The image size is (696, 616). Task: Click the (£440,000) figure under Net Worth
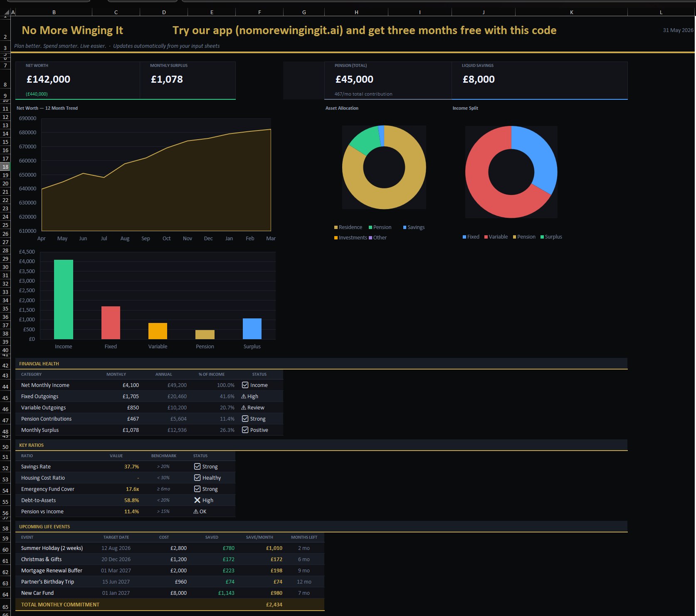coord(37,94)
